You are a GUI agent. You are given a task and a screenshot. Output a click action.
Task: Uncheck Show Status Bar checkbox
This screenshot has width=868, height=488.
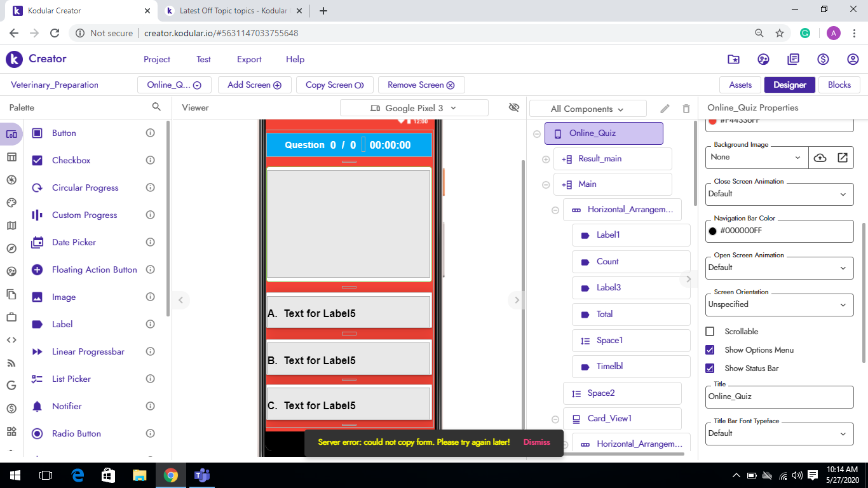click(710, 369)
